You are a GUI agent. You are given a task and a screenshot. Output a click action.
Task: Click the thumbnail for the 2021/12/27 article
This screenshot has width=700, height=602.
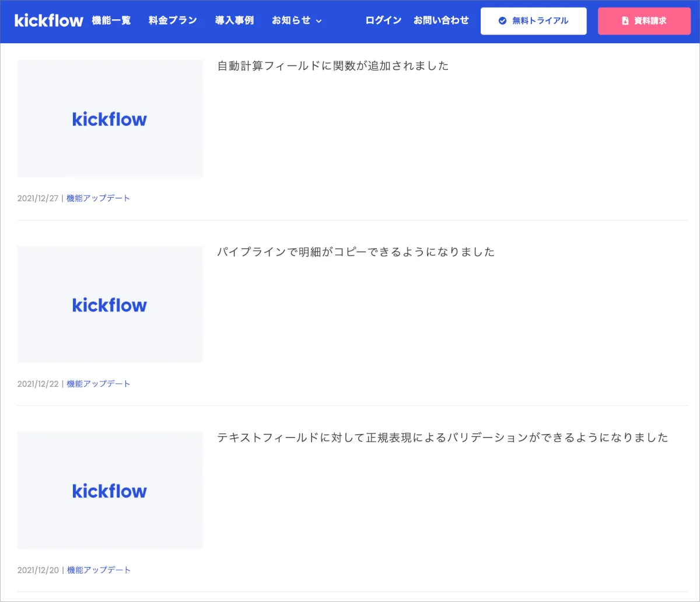click(110, 118)
